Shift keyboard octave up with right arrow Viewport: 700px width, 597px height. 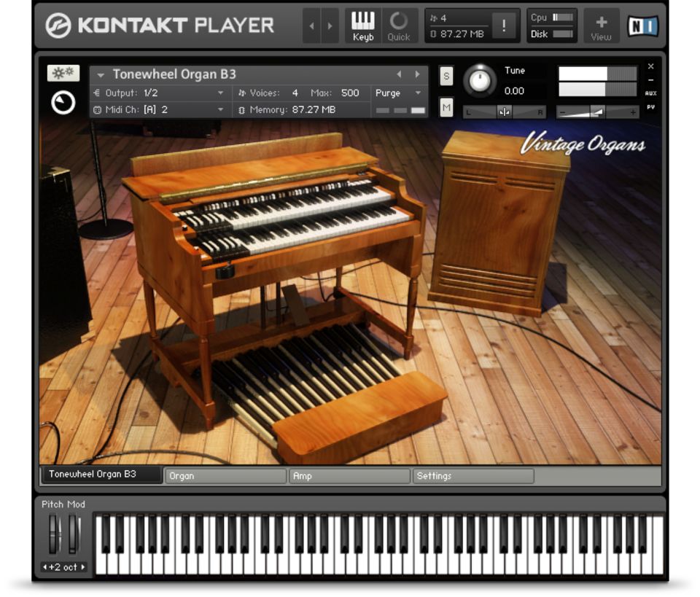point(82,567)
